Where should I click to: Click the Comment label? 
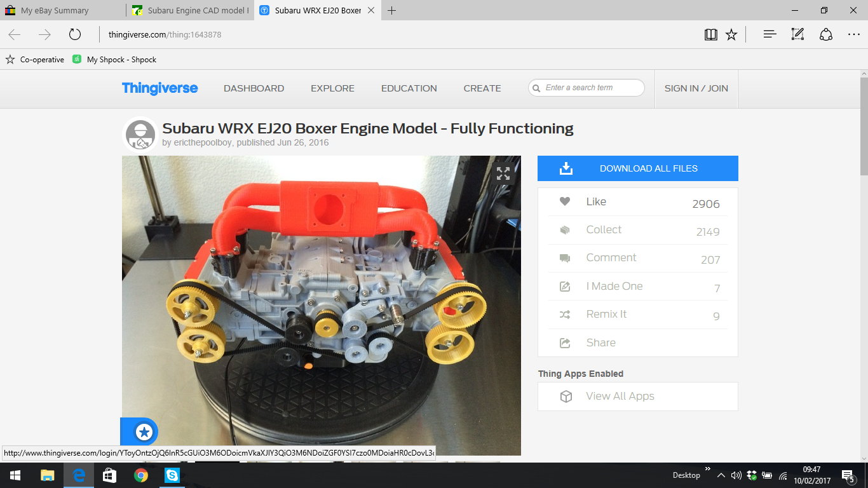pos(611,257)
